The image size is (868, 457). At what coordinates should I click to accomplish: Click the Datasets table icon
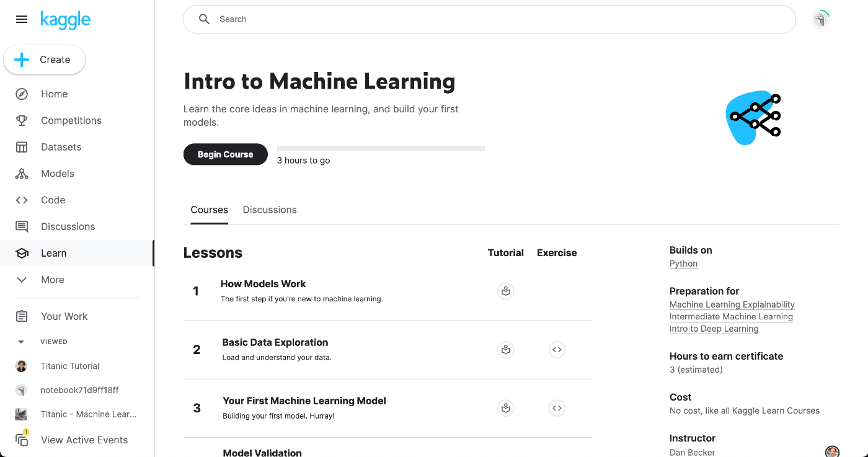coord(22,147)
